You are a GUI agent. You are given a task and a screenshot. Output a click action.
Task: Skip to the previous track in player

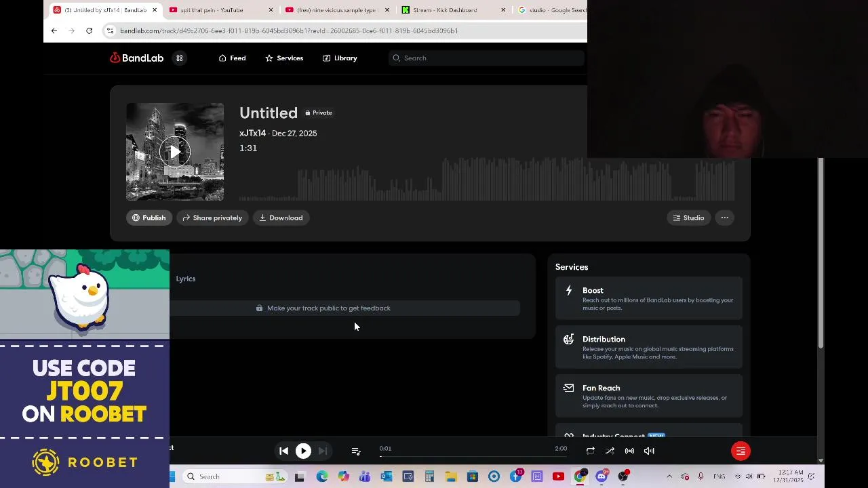pos(284,451)
